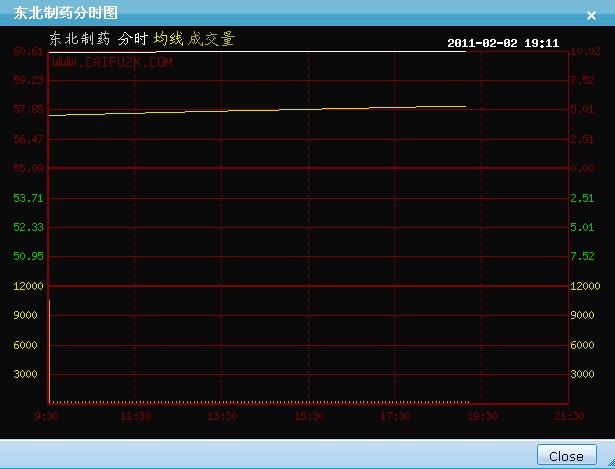Screen dimensions: 615x469
Task: Click the yellow 均线 legend label
Action: click(x=169, y=39)
